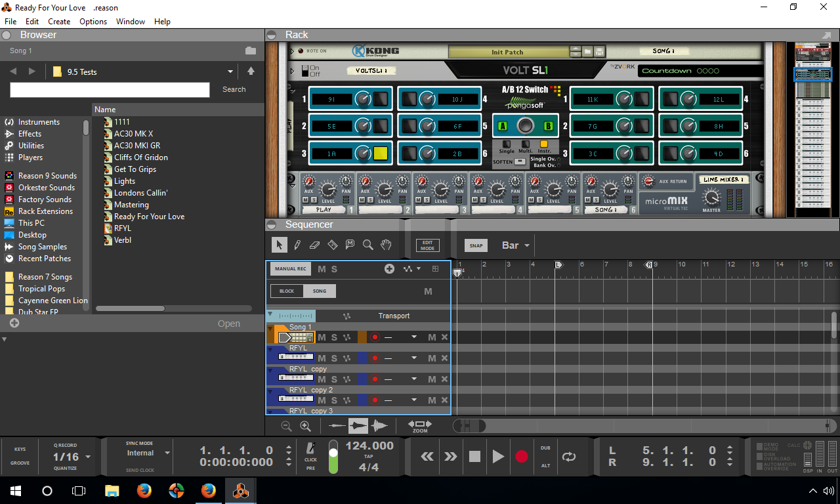This screenshot has height=504, width=840.
Task: Click the Open button in the Browser
Action: pos(229,324)
